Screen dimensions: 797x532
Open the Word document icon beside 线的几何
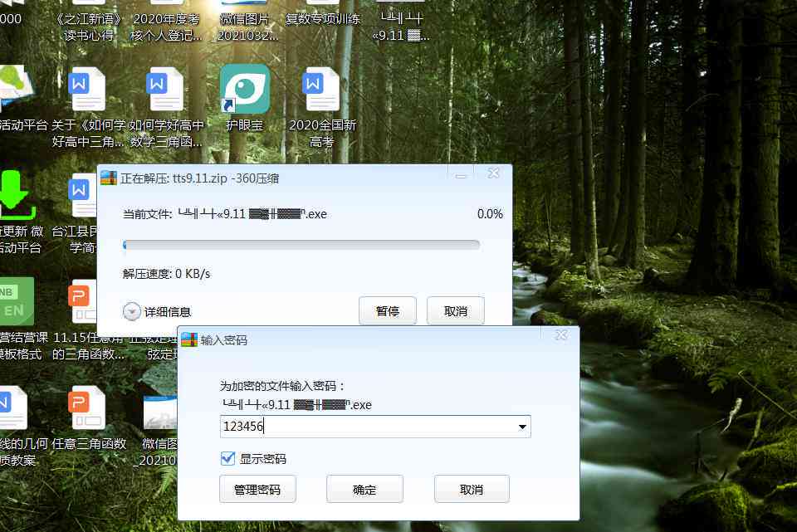(x=12, y=408)
